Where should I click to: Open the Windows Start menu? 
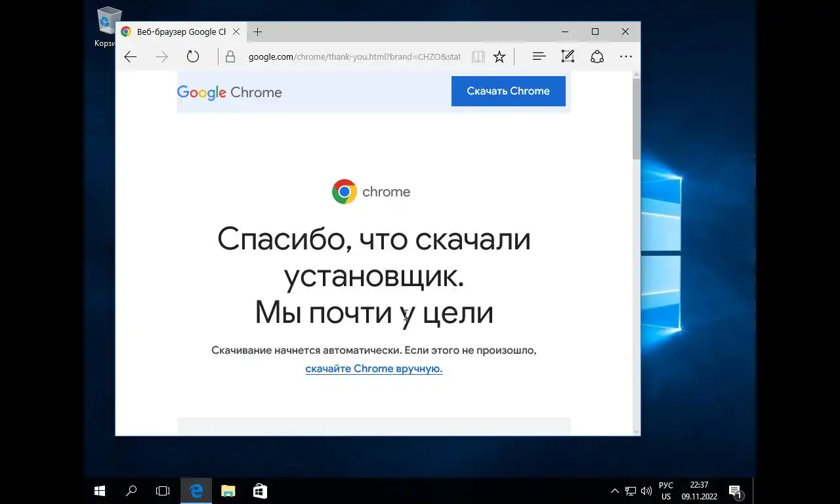pos(100,491)
